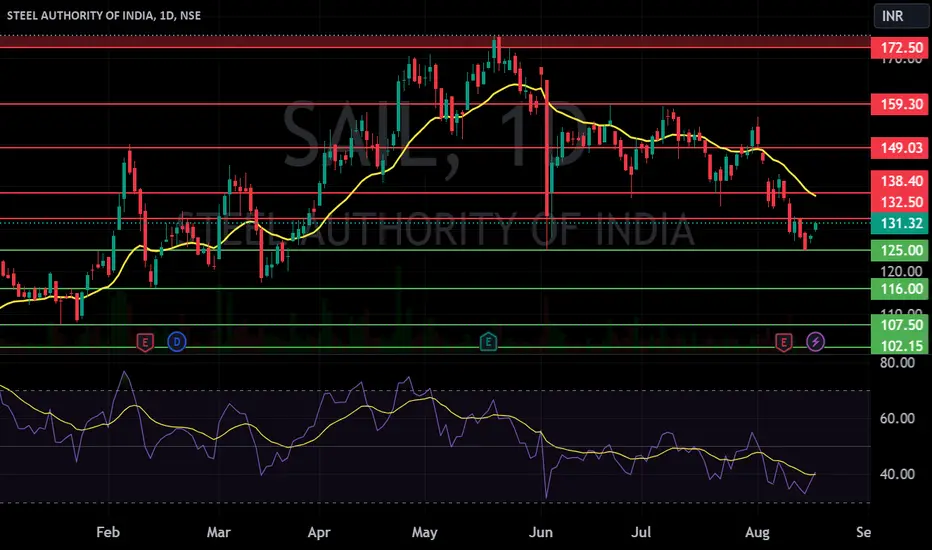Viewport: 932px width, 550px height.
Task: Click the blue dividend D marker
Action: tap(177, 342)
